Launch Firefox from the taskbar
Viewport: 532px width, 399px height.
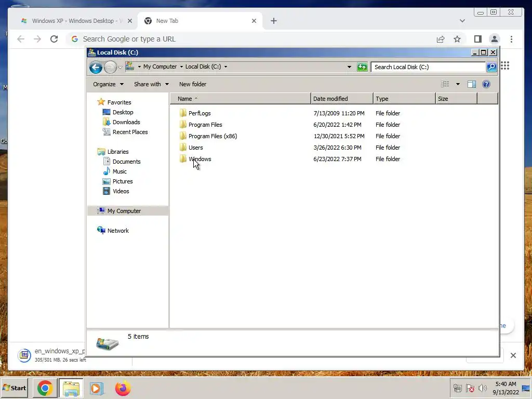[x=123, y=388]
